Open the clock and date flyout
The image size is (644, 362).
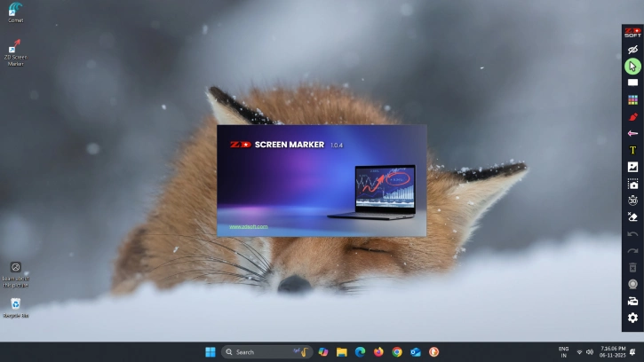point(612,352)
